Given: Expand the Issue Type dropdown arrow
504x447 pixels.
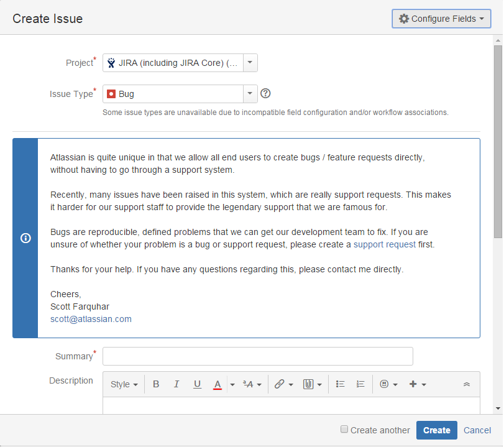Looking at the screenshot, I should pos(250,94).
